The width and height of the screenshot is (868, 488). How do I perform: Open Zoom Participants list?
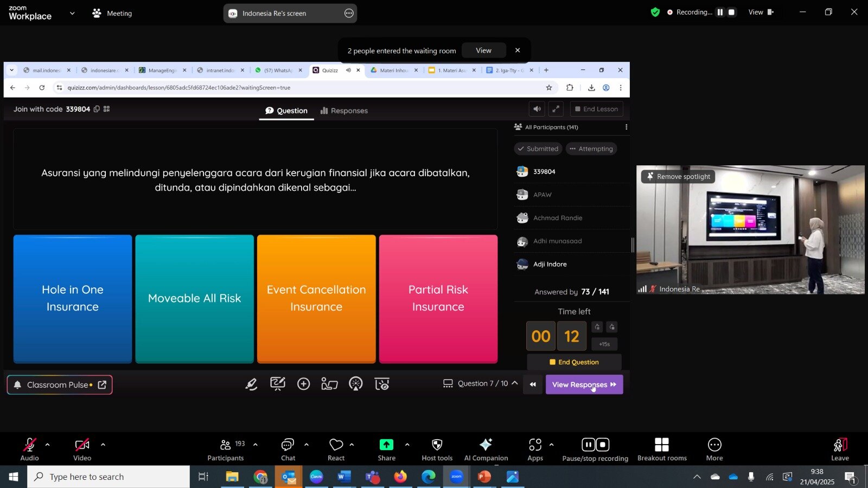pyautogui.click(x=226, y=450)
